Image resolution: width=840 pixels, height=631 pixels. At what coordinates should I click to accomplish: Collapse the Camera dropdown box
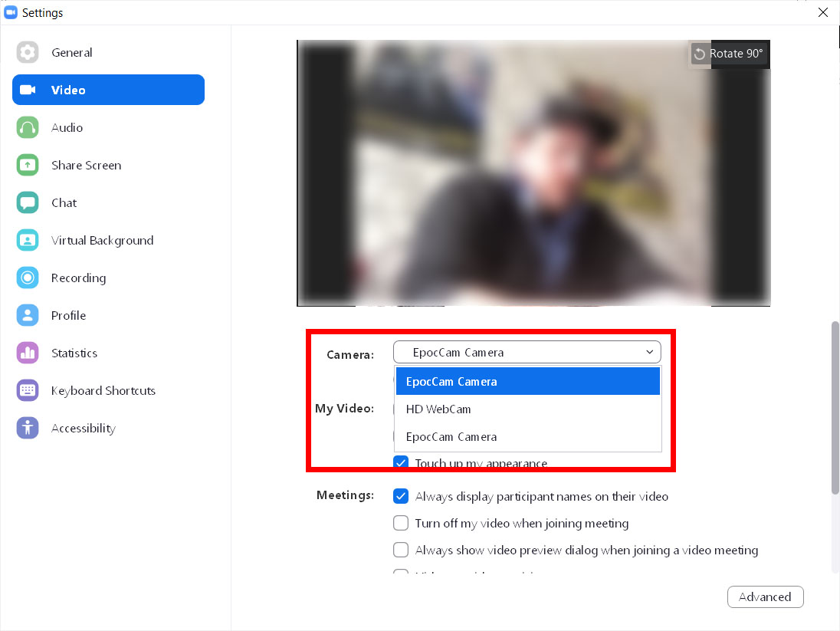click(x=527, y=352)
